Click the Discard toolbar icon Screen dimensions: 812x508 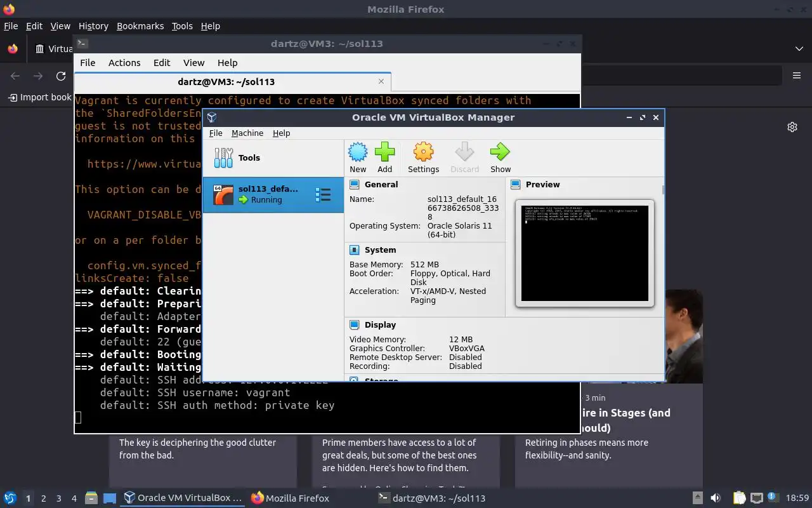pyautogui.click(x=464, y=152)
